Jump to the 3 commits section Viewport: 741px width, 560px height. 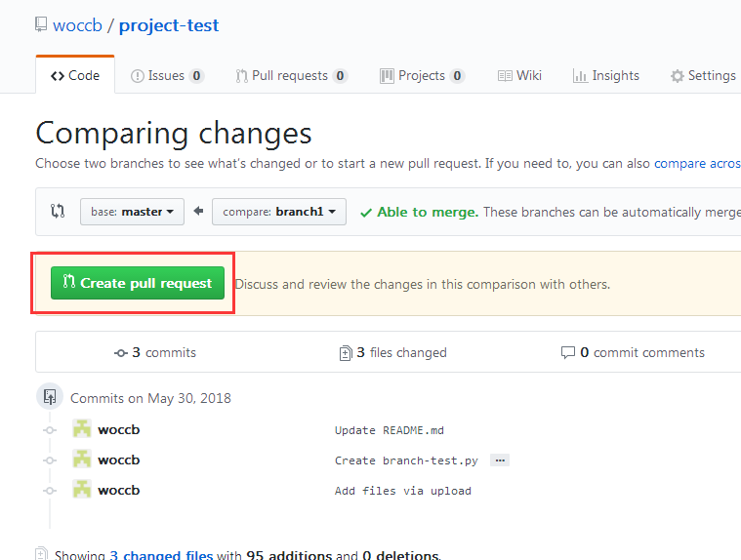155,353
